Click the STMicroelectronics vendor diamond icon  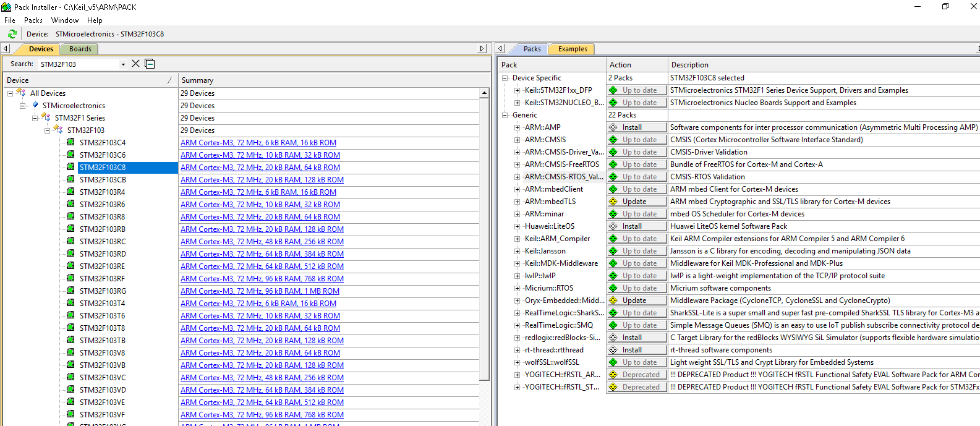[35, 105]
